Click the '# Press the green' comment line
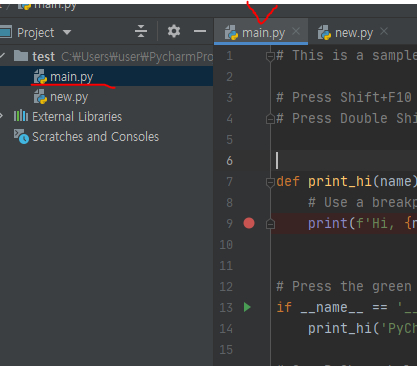417x366 pixels. (344, 287)
